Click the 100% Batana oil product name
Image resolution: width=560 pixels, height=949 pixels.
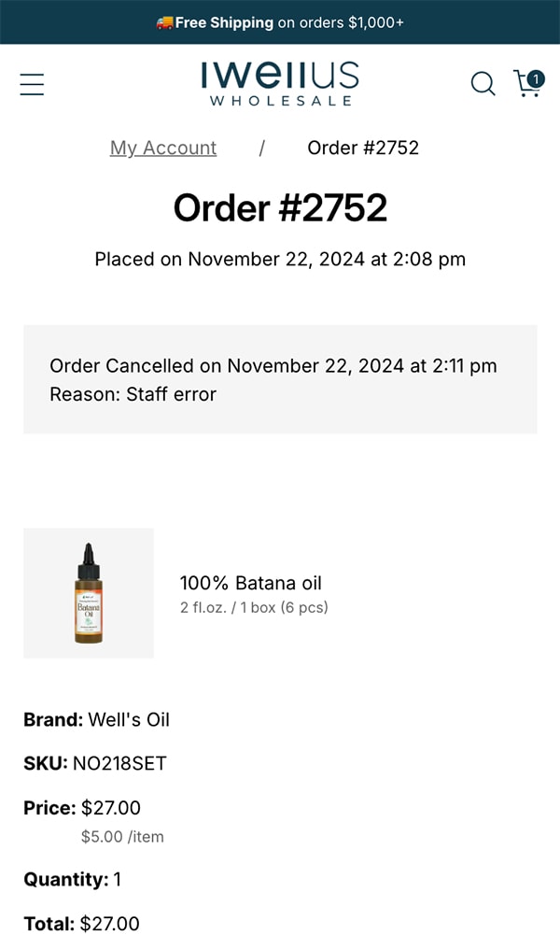pos(250,584)
